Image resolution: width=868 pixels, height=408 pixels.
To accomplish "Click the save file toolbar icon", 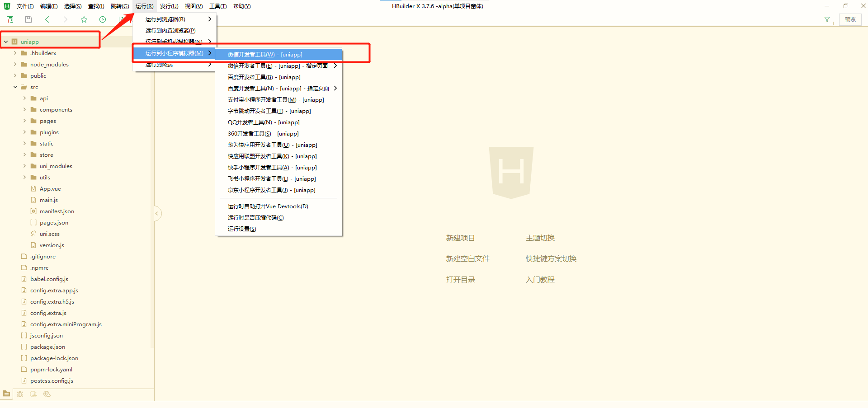I will click(28, 19).
